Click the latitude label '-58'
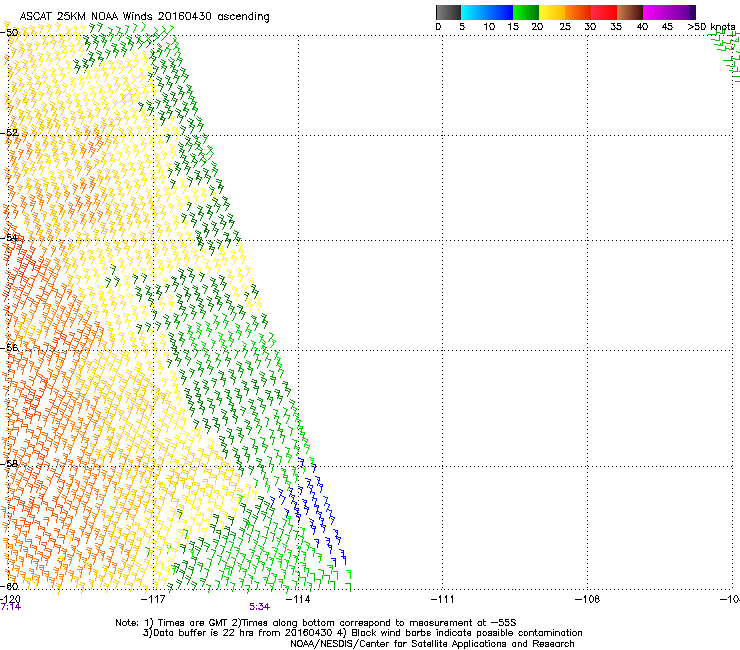 pyautogui.click(x=9, y=464)
